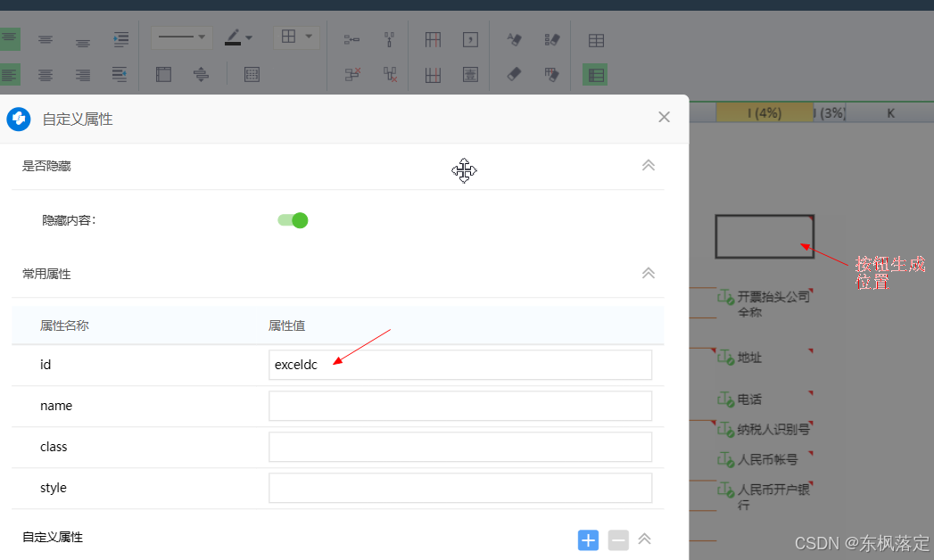Click the clear text format eraser icon

(x=514, y=40)
